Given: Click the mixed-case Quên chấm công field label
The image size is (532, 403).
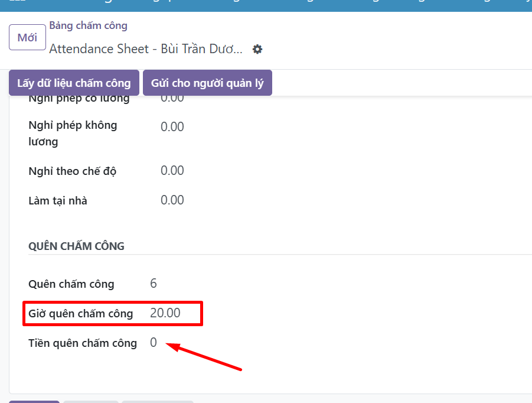Looking at the screenshot, I should (x=71, y=284).
